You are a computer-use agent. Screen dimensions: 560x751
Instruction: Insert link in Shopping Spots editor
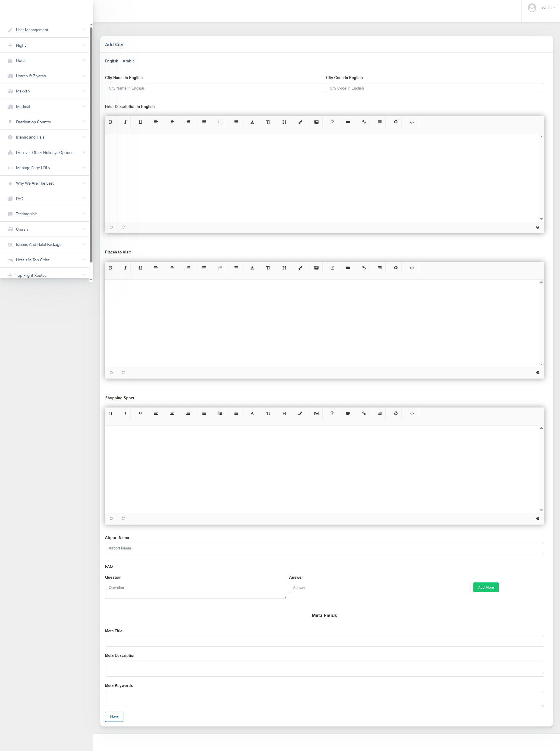coord(364,414)
